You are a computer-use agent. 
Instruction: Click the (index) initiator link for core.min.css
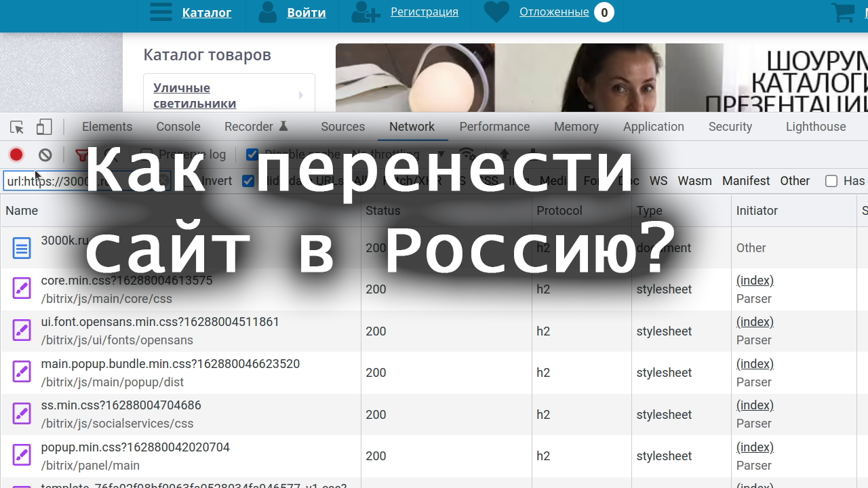(x=755, y=281)
